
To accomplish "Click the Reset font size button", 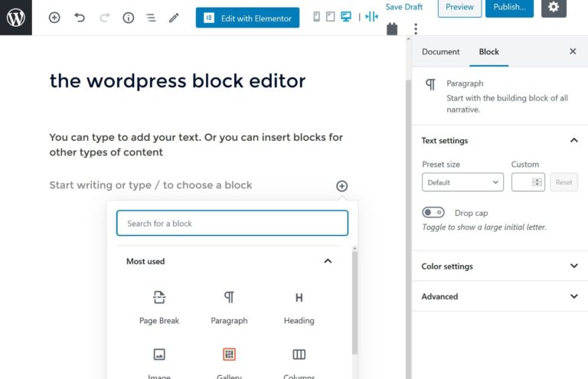I will [563, 182].
